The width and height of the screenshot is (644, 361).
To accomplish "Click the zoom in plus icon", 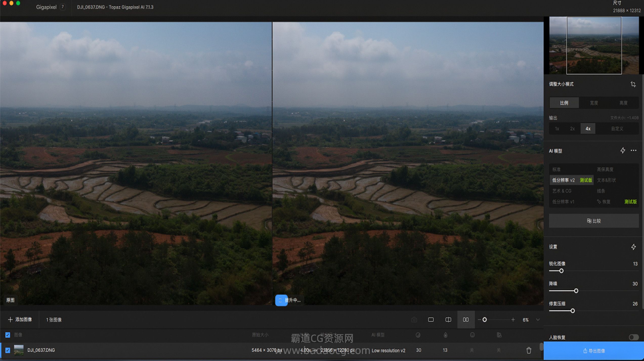I will click(x=513, y=320).
